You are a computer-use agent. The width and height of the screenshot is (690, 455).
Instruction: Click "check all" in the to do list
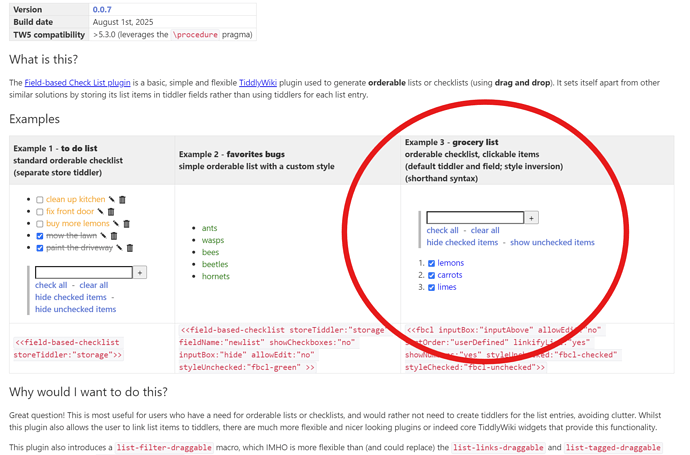coord(51,285)
